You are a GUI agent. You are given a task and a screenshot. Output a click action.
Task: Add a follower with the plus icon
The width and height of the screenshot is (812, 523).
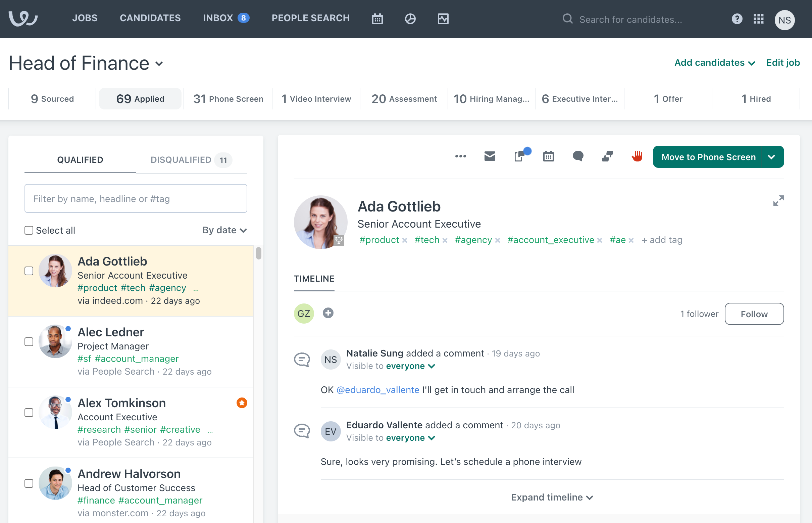click(x=328, y=313)
